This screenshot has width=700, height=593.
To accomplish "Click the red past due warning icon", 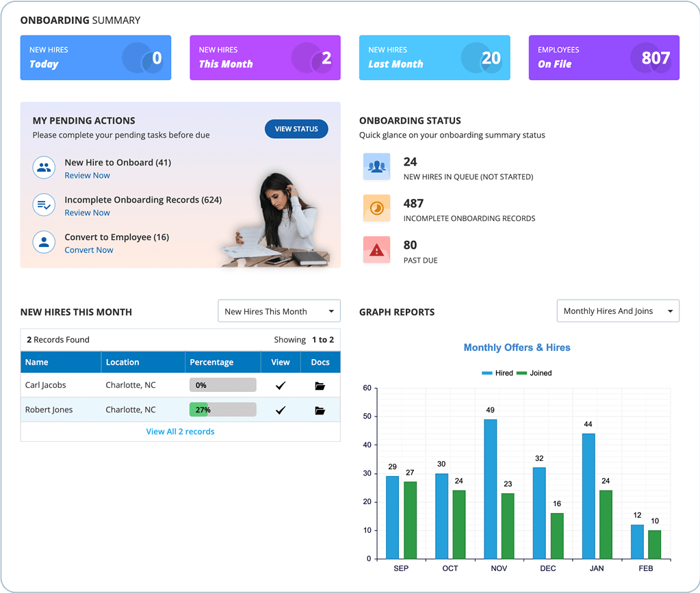I will (376, 250).
